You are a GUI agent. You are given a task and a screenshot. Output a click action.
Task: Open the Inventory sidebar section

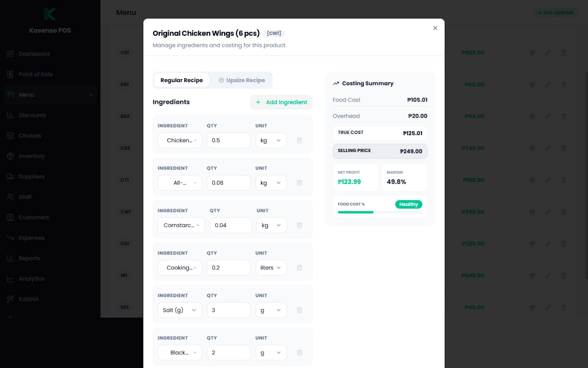click(50, 156)
